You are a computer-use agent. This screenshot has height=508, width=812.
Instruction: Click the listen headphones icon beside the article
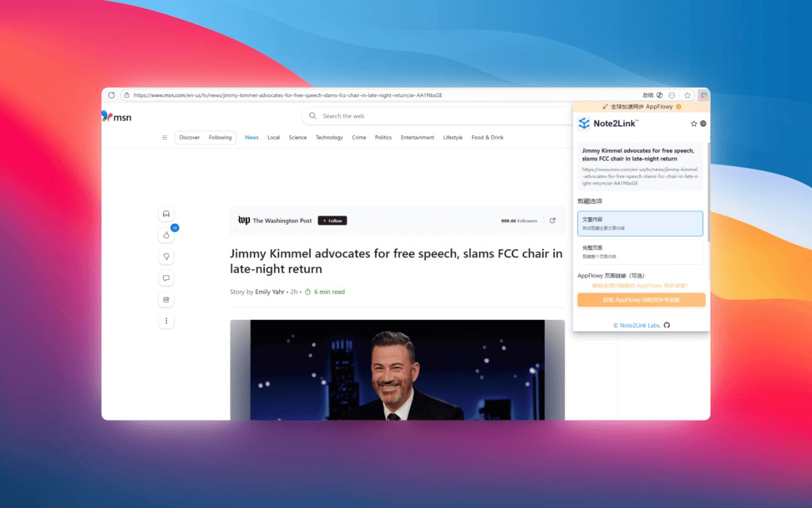coord(166,214)
